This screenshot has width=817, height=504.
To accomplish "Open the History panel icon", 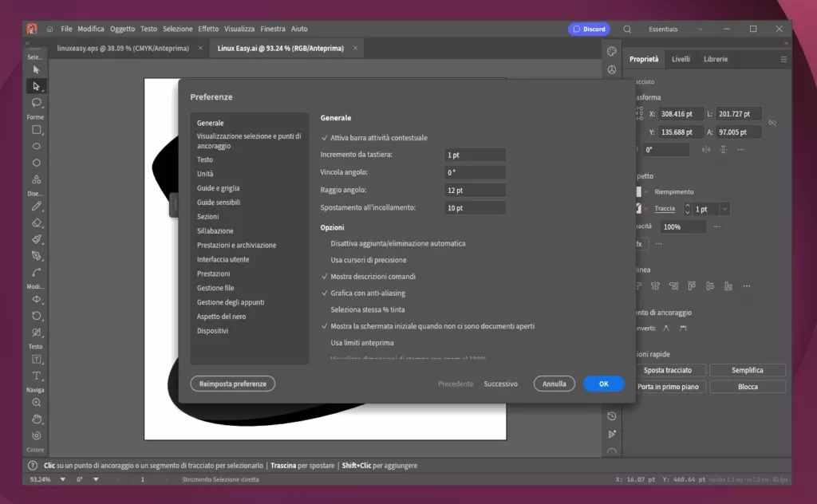I will pyautogui.click(x=612, y=416).
